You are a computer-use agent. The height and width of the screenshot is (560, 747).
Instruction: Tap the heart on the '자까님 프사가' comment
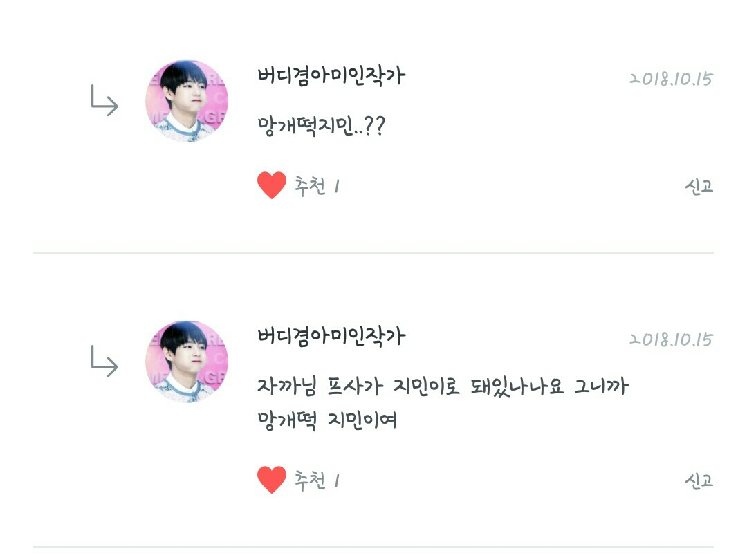[272, 479]
